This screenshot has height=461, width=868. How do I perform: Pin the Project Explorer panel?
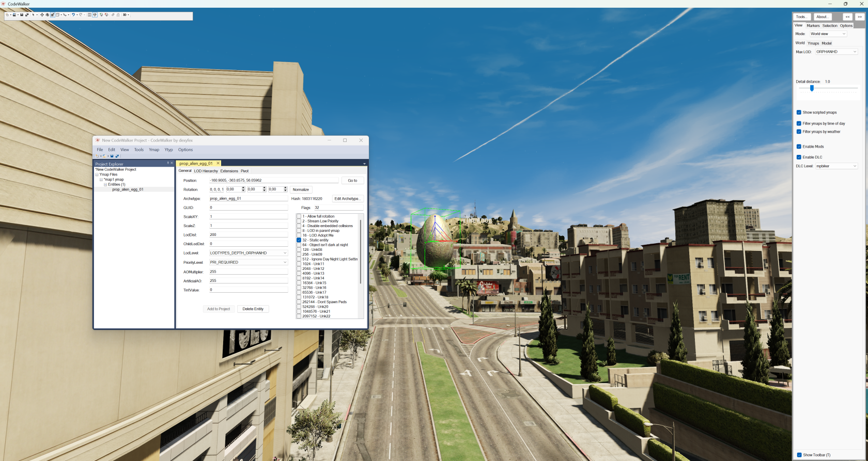coord(168,163)
